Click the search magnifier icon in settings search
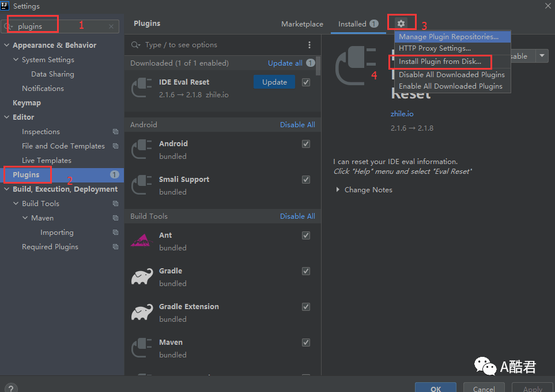Viewport: 555px width, 392px height. [8, 26]
